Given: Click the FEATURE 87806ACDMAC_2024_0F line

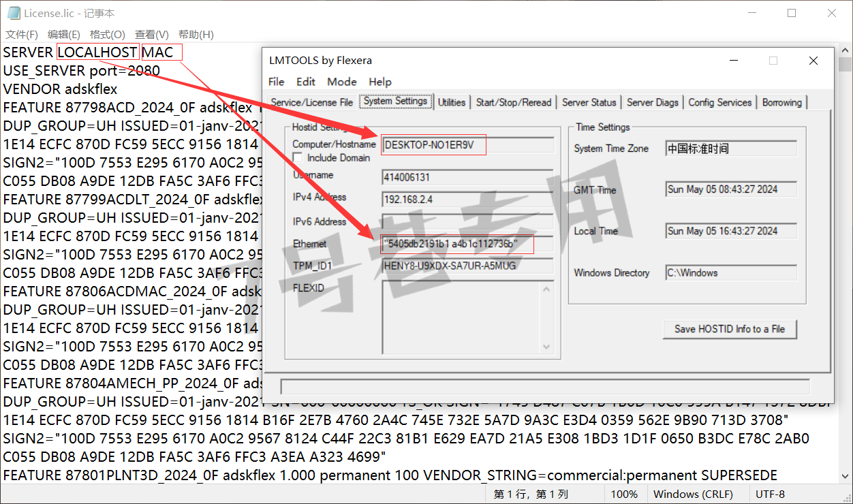Looking at the screenshot, I should 133,291.
